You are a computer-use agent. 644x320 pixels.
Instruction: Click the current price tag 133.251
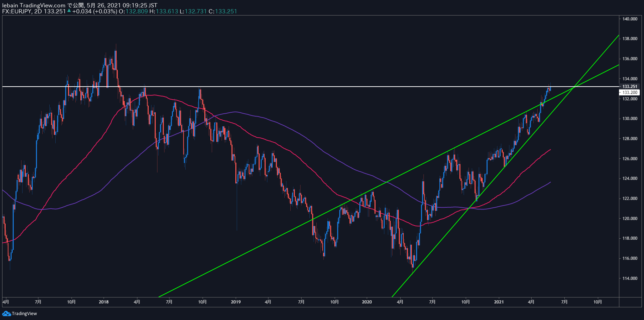630,86
